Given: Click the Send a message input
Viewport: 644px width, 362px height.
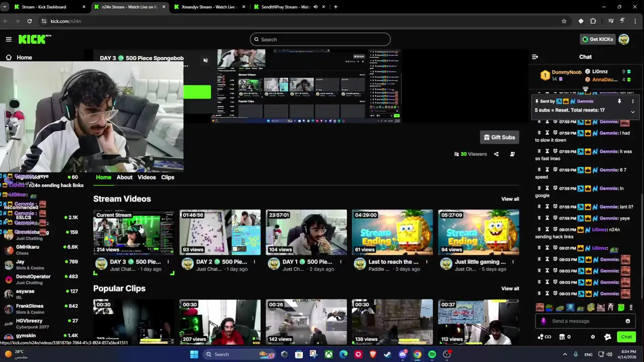Looking at the screenshot, I should [x=586, y=321].
